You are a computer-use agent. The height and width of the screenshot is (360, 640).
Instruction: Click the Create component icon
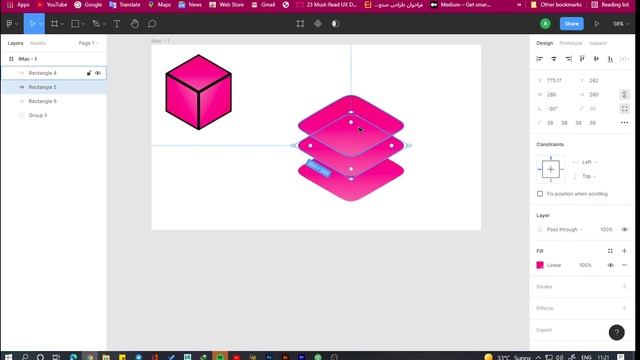pos(318,24)
